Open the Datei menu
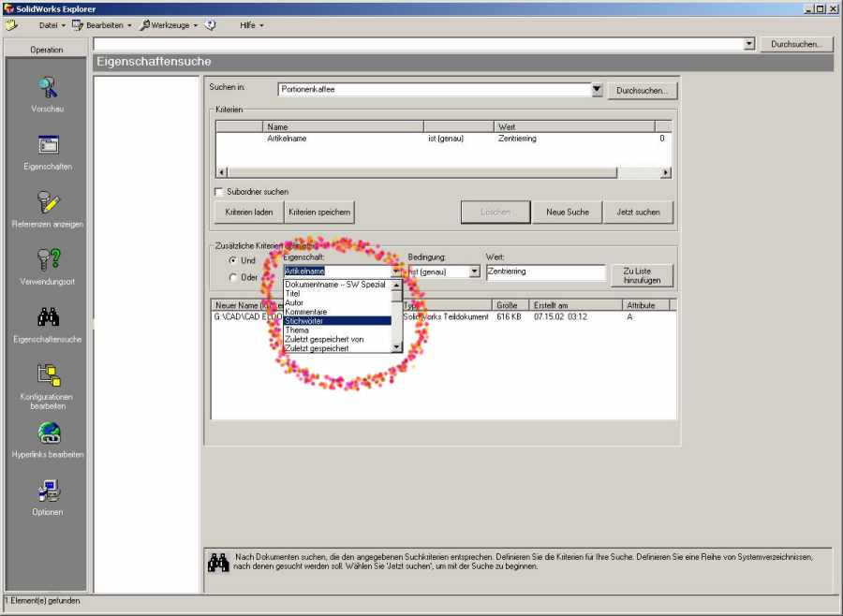The image size is (843, 616). click(x=52, y=25)
